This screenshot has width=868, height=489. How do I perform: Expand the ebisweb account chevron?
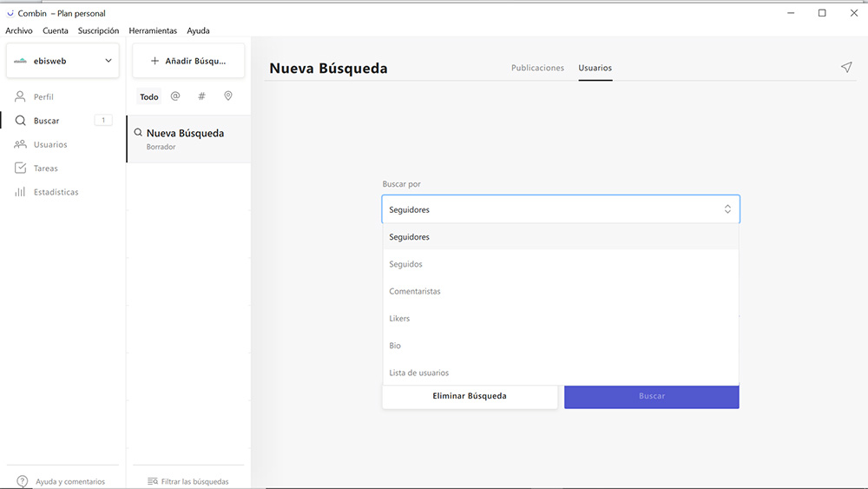(x=108, y=61)
